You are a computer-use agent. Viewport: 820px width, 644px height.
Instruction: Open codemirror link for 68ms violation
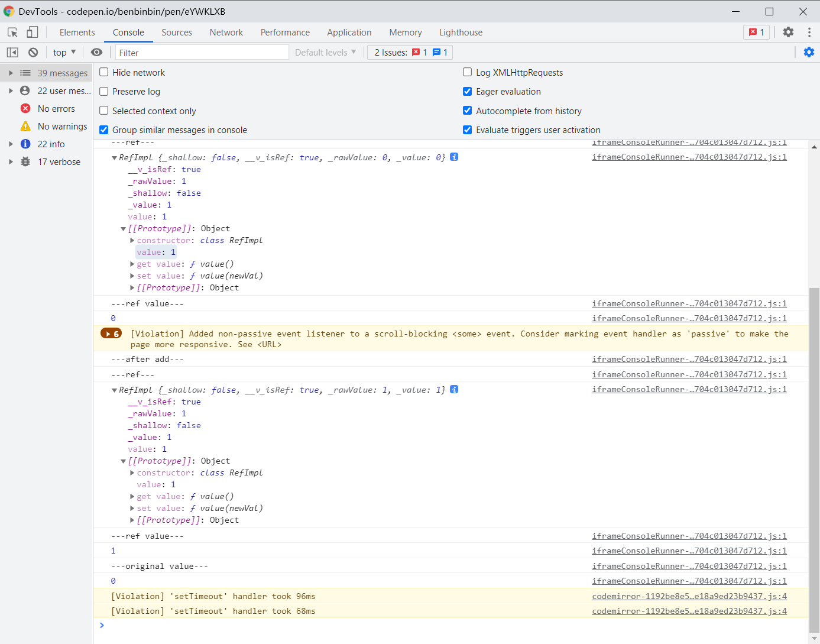[x=689, y=611]
